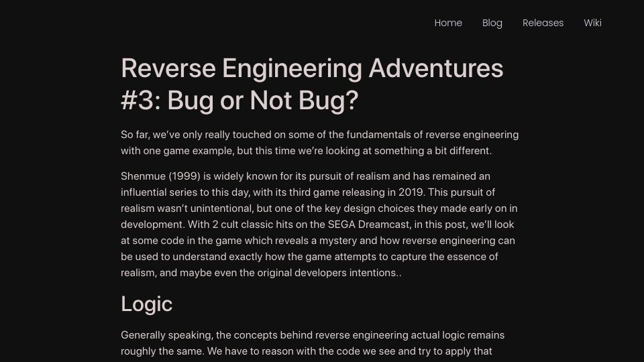Click the paragraph starting 'Generally speaking, the concepts'
This screenshot has width=644, height=362.
313,343
